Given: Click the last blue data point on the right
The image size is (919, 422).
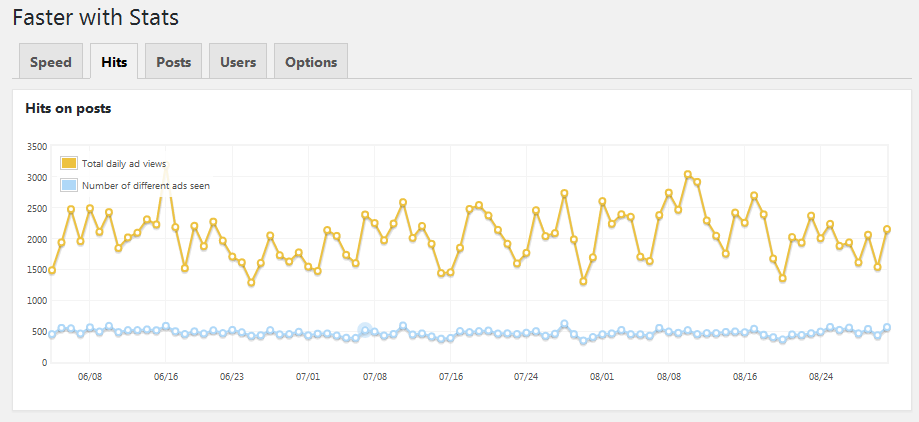Looking at the screenshot, I should click(x=887, y=328).
